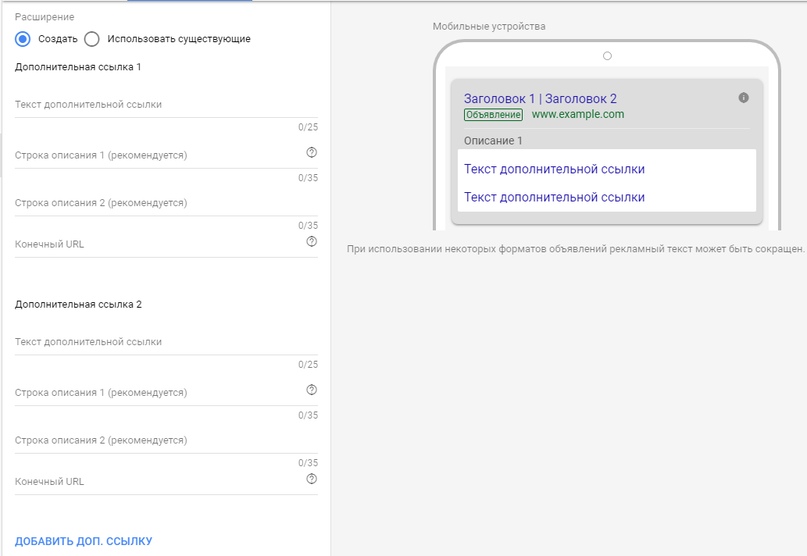Focus sitelink 2 text field
This screenshot has height=556, width=807.
166,342
